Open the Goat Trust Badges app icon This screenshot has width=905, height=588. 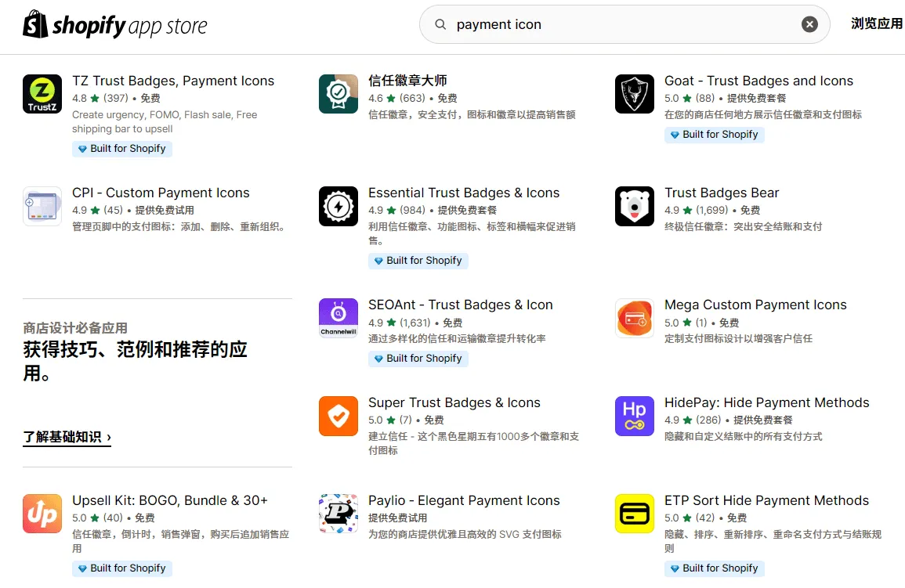[635, 94]
